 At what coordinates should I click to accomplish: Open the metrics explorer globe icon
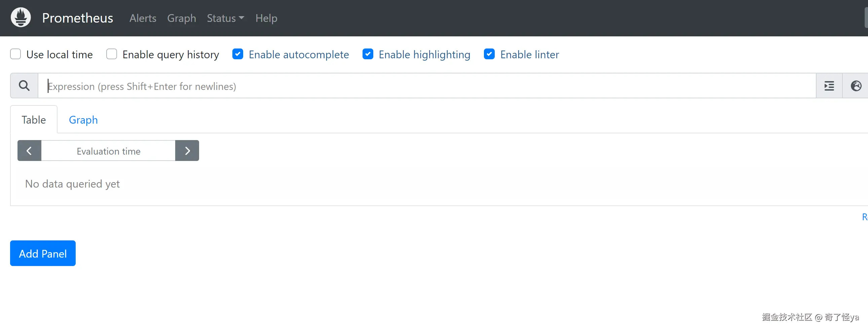pyautogui.click(x=856, y=86)
